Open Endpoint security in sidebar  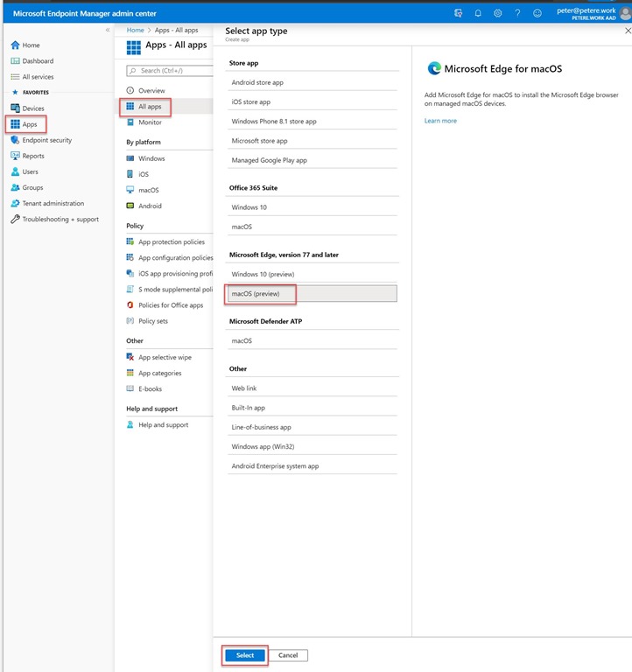(46, 140)
